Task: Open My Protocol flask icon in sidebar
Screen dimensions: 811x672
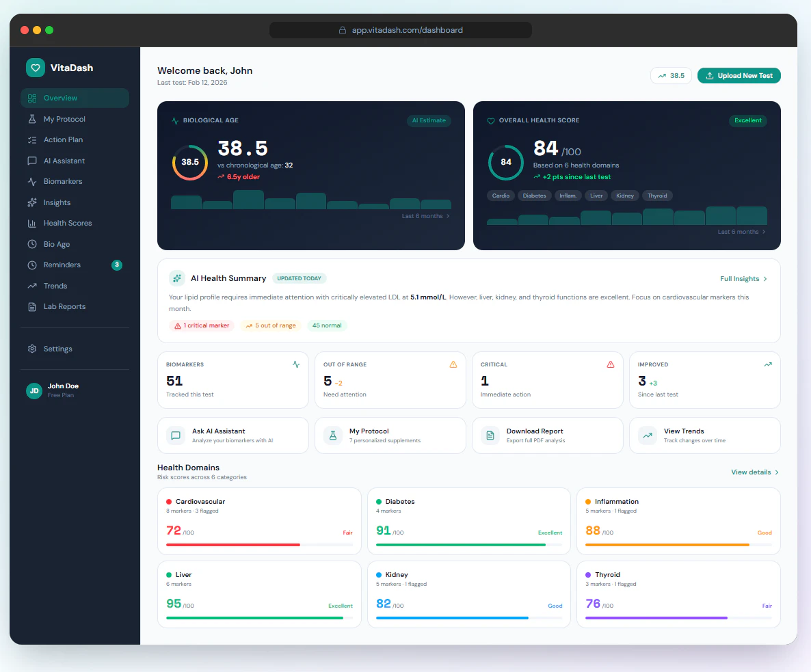Action: 32,119
